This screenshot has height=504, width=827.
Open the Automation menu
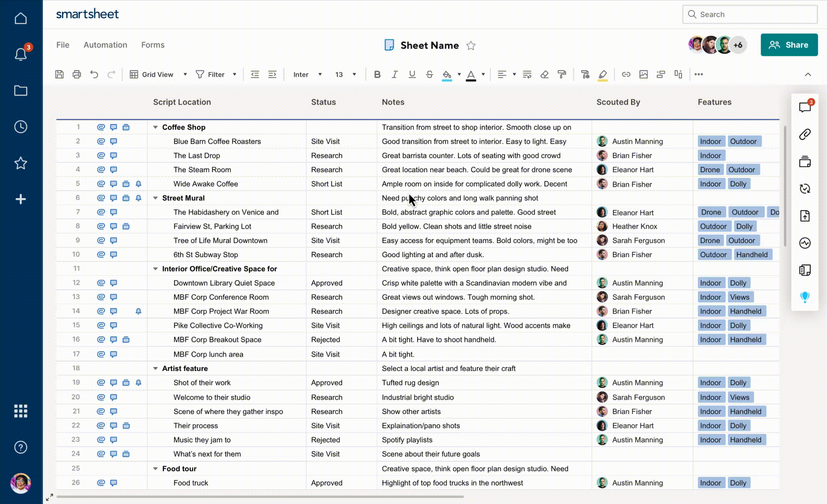[x=105, y=45]
